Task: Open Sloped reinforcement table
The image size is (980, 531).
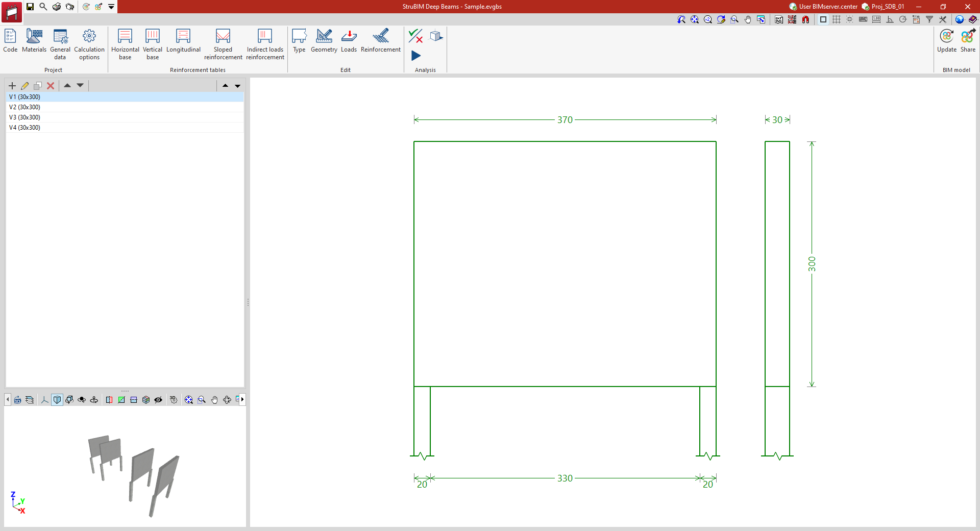Action: 223,44
